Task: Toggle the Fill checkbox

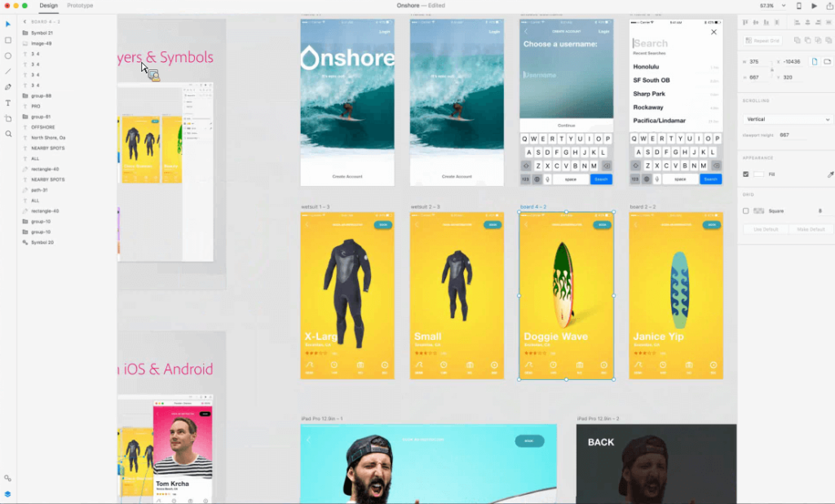Action: [746, 175]
